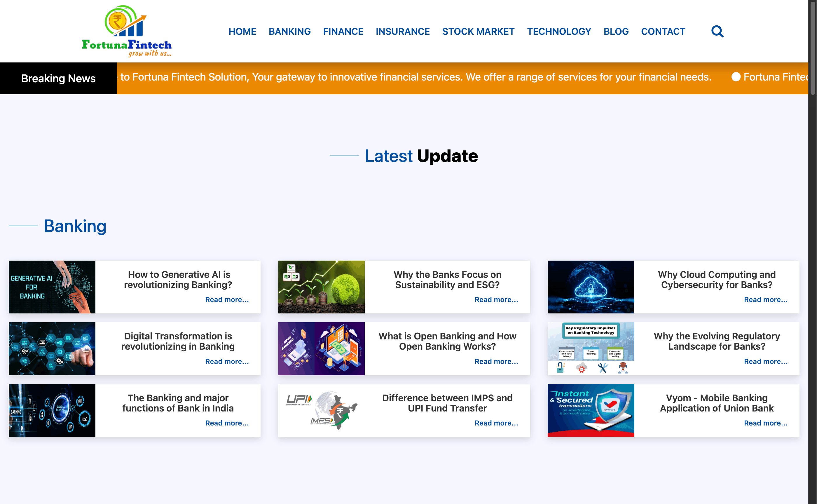Read more on Generative AI article

click(227, 300)
